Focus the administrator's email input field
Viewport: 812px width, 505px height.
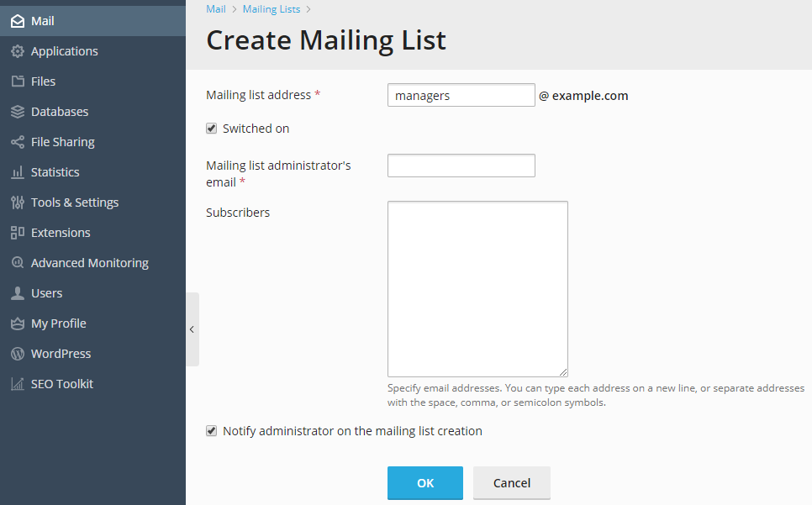pos(461,166)
